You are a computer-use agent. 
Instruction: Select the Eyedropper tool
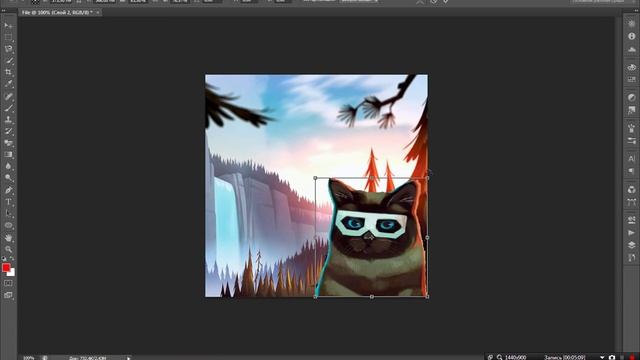(8, 84)
